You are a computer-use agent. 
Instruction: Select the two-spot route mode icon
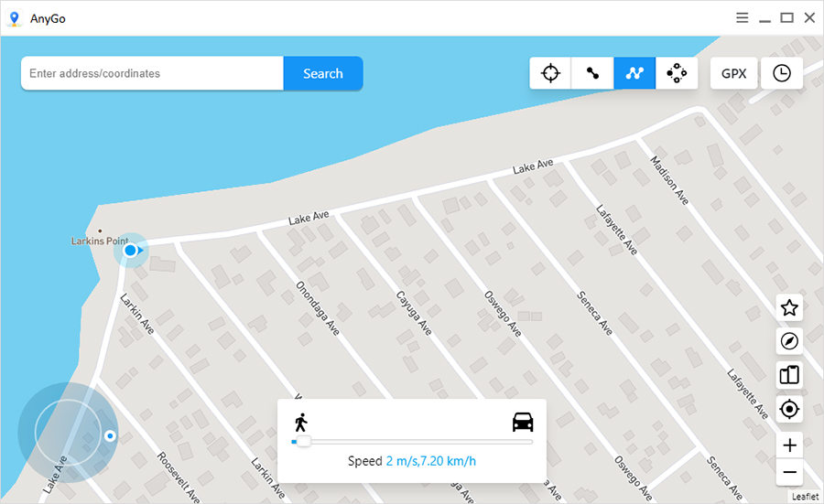pyautogui.click(x=592, y=74)
